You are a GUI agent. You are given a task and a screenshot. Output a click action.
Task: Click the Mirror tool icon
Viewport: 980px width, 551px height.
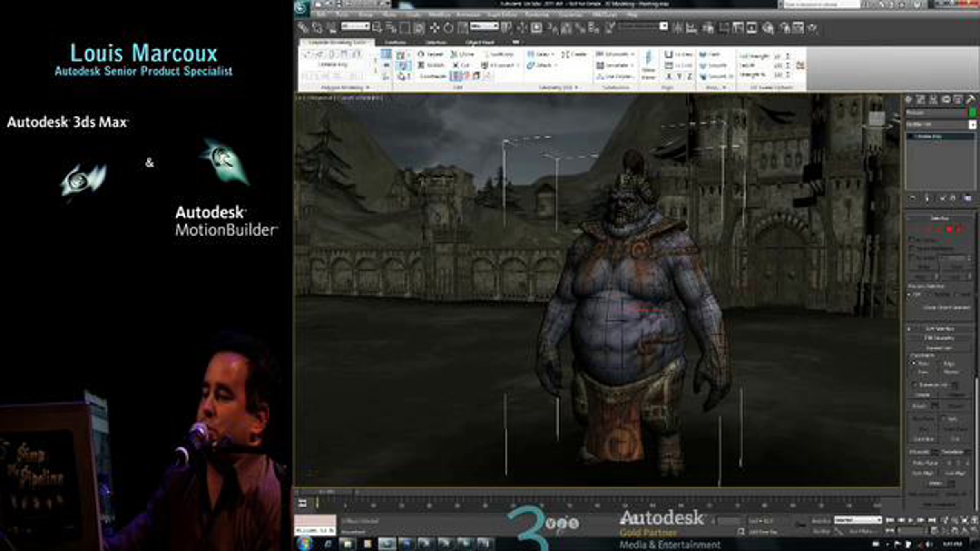coord(677,28)
